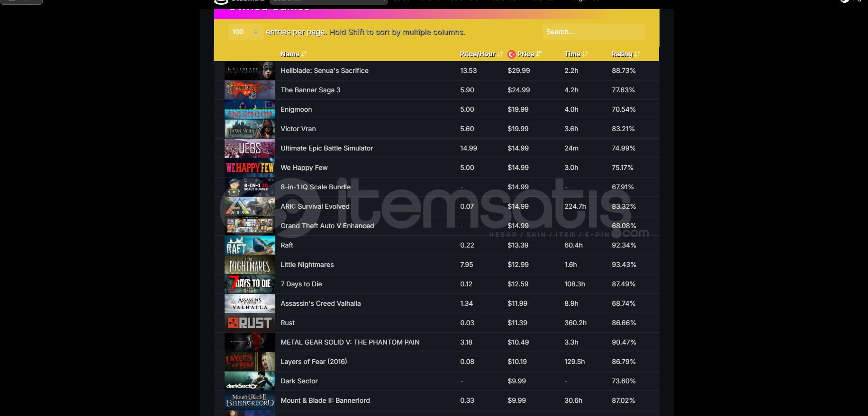Open The Banner Saga 3 link
The height and width of the screenshot is (416, 868).
tap(310, 90)
